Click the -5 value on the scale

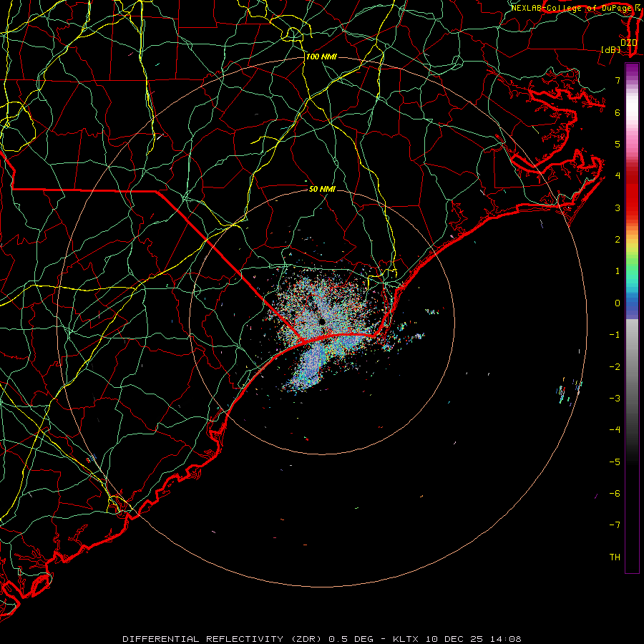tap(615, 462)
